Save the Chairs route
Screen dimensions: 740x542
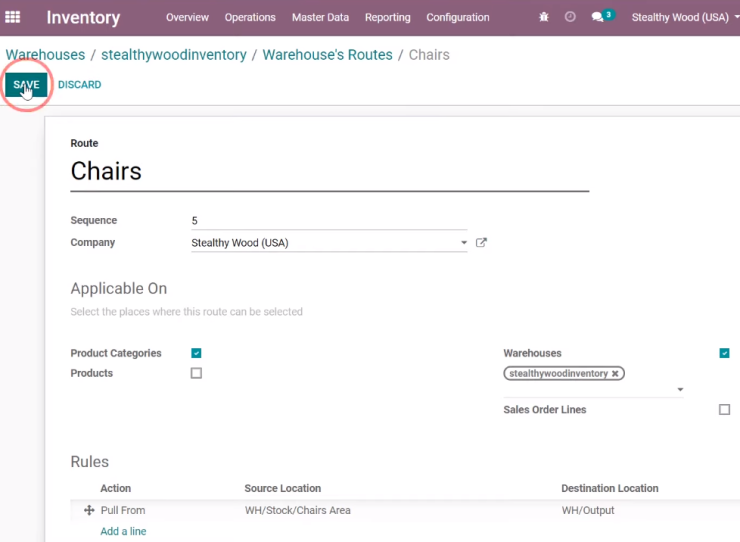click(x=26, y=85)
